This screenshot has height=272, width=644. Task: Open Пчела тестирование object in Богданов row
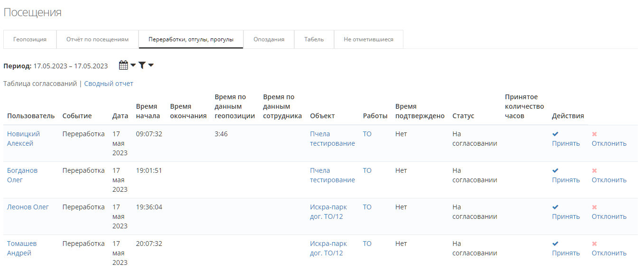(x=332, y=175)
